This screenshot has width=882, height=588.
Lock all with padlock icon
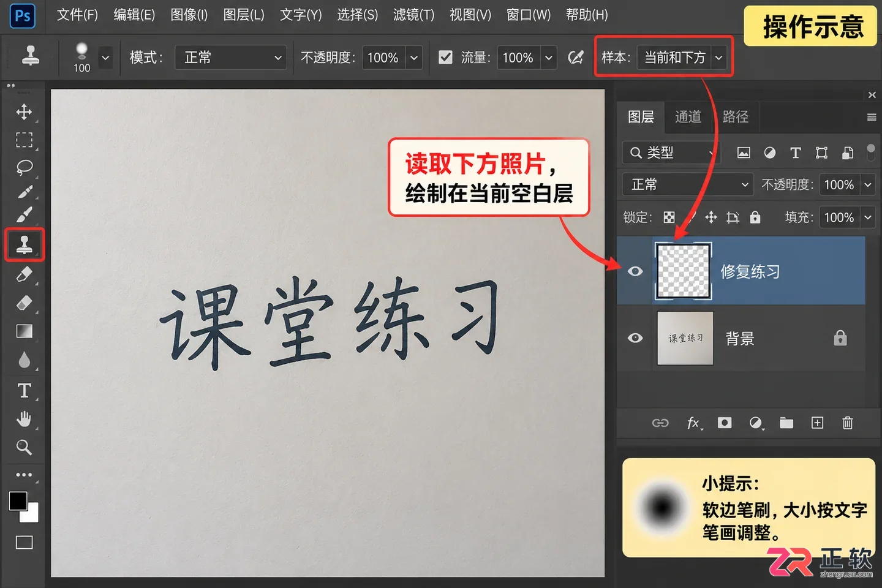pos(755,217)
